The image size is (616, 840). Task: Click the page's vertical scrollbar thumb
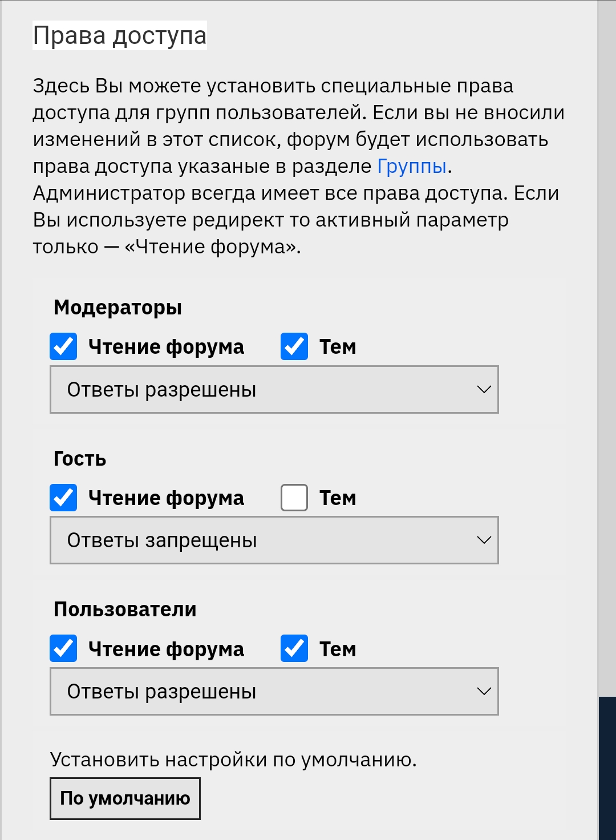(x=607, y=768)
